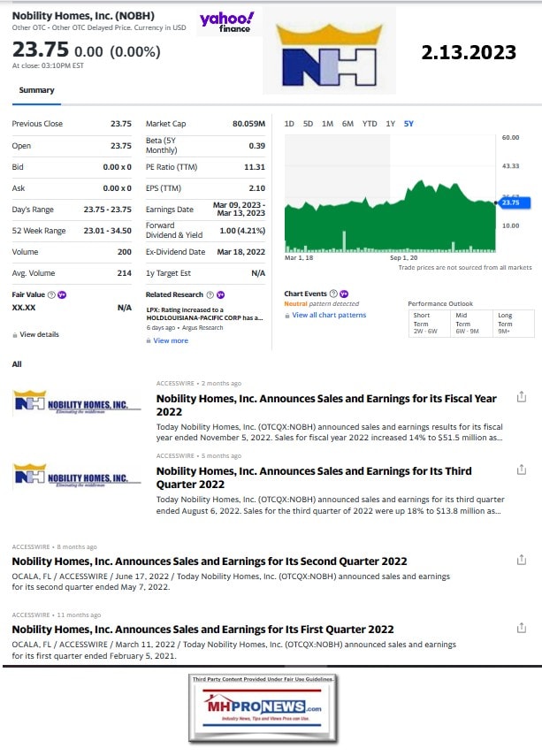This screenshot has width=542, height=756.
Task: Open the Summary tab
Action: [36, 90]
